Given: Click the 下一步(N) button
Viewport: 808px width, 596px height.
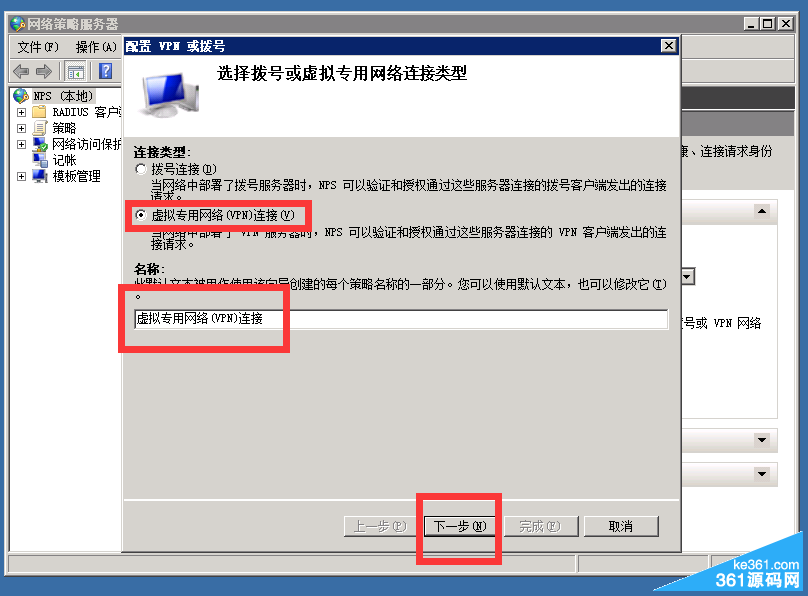Looking at the screenshot, I should click(460, 526).
